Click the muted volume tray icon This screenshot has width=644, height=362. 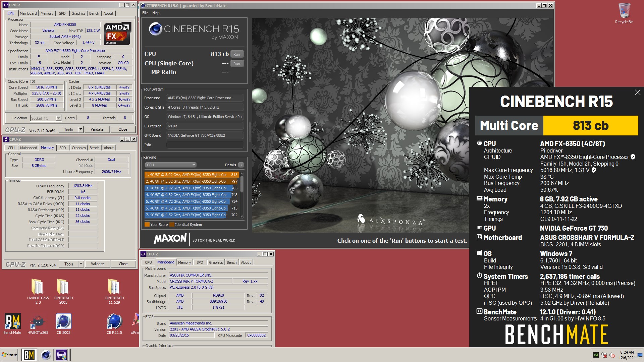point(612,355)
